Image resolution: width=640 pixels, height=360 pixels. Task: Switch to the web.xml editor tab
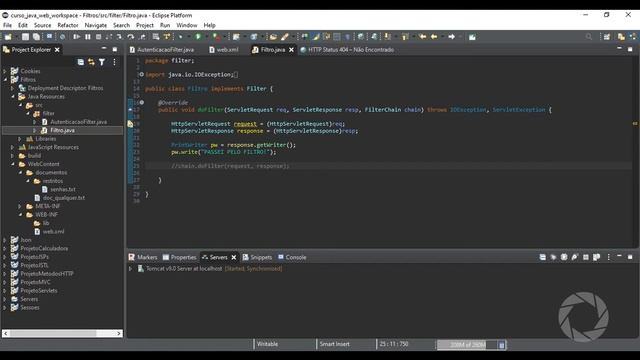tap(224, 50)
